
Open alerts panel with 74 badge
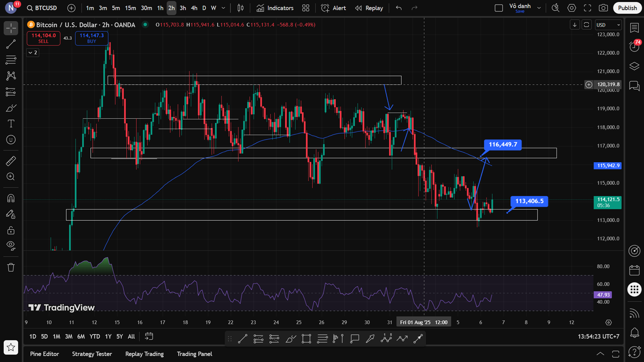pyautogui.click(x=634, y=47)
